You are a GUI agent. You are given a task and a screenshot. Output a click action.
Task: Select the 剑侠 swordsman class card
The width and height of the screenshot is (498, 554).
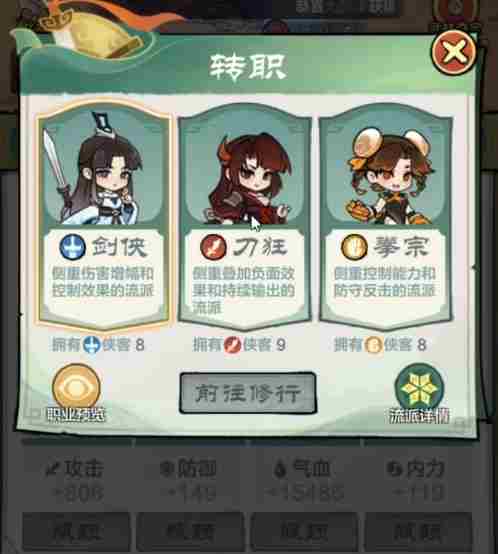point(103,215)
